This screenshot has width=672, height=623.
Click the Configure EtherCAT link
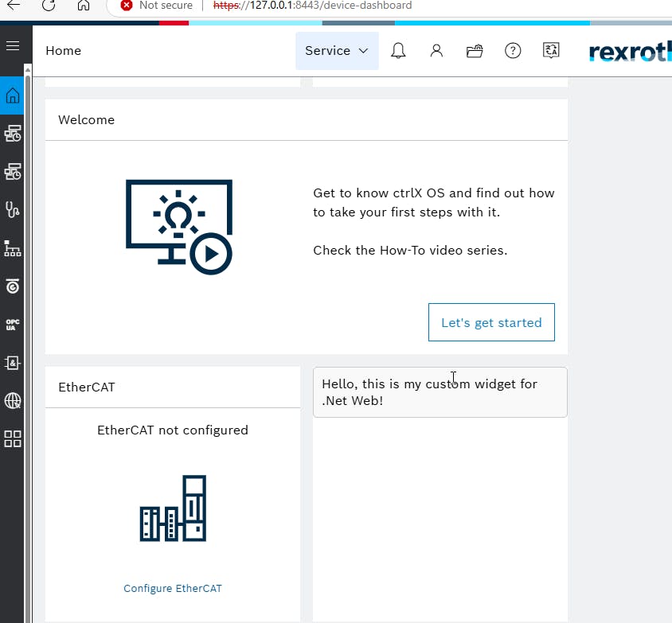(x=173, y=589)
